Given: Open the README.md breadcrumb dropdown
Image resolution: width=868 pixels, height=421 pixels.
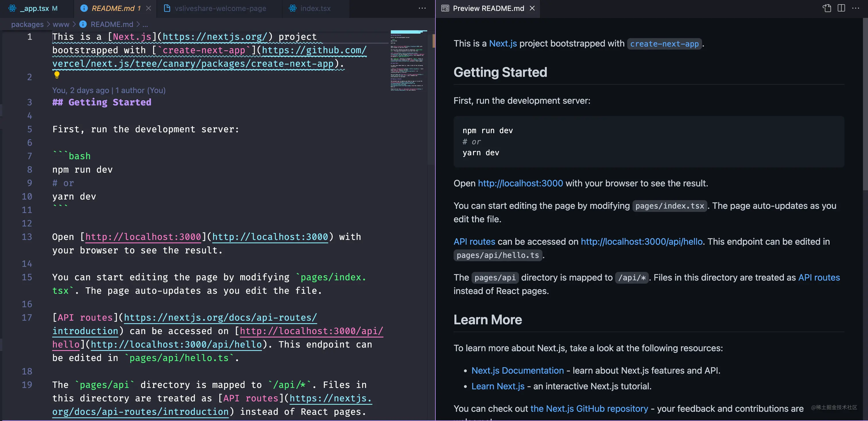Looking at the screenshot, I should [112, 24].
